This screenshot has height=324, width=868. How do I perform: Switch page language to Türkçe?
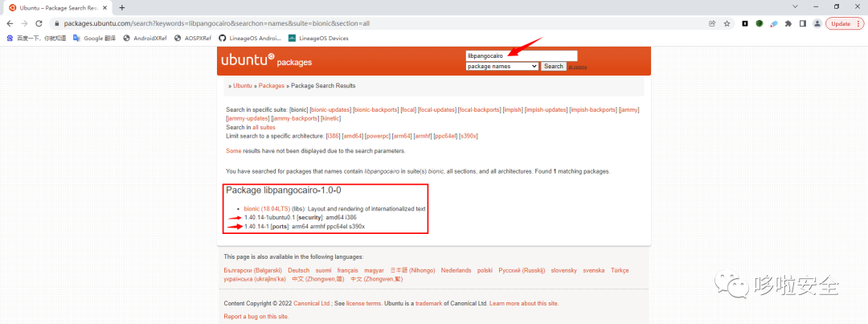(x=620, y=270)
